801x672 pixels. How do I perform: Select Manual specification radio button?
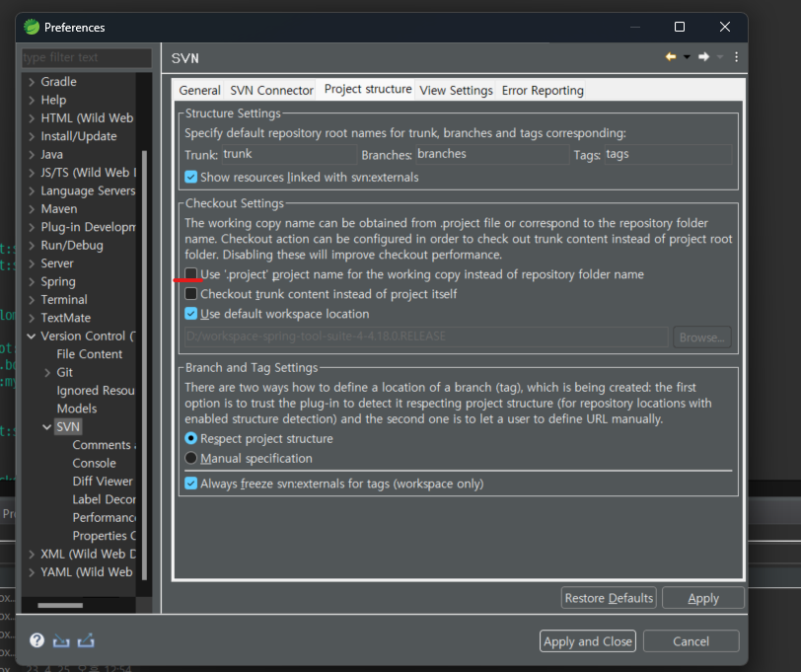[191, 458]
